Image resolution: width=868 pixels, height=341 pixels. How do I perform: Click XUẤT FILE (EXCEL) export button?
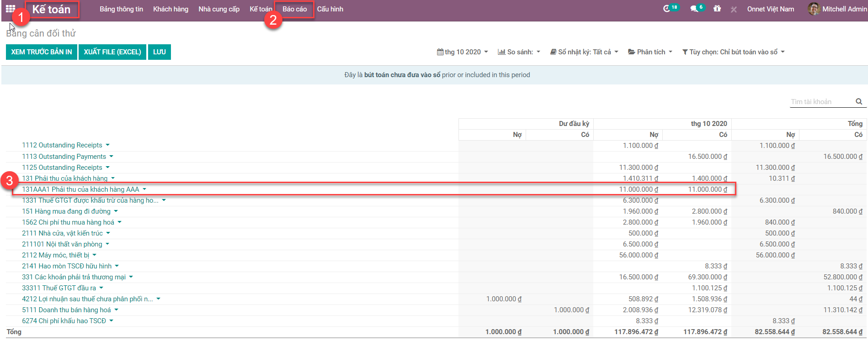tap(112, 52)
